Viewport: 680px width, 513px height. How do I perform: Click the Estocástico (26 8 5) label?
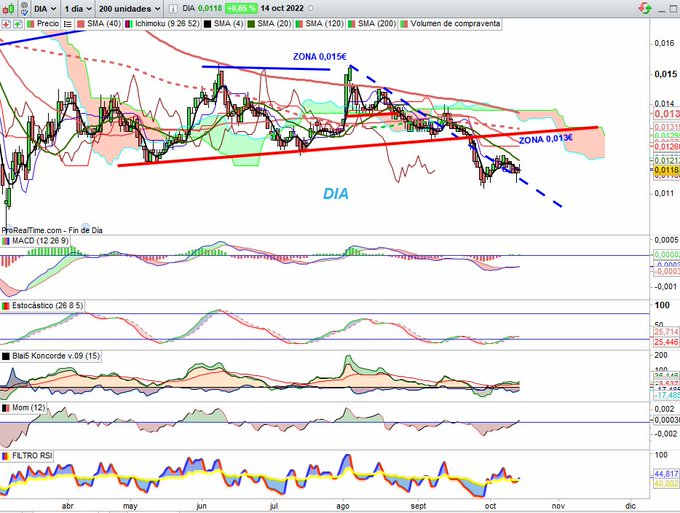47,306
